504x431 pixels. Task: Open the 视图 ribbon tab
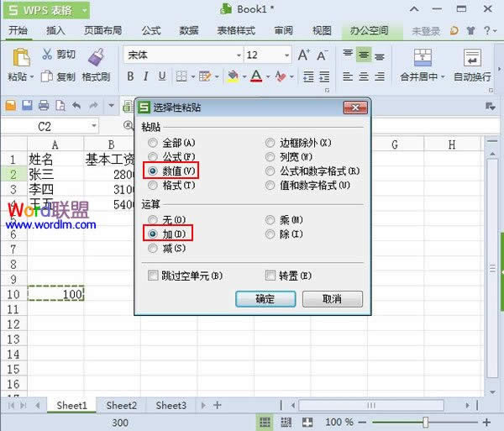(x=322, y=30)
